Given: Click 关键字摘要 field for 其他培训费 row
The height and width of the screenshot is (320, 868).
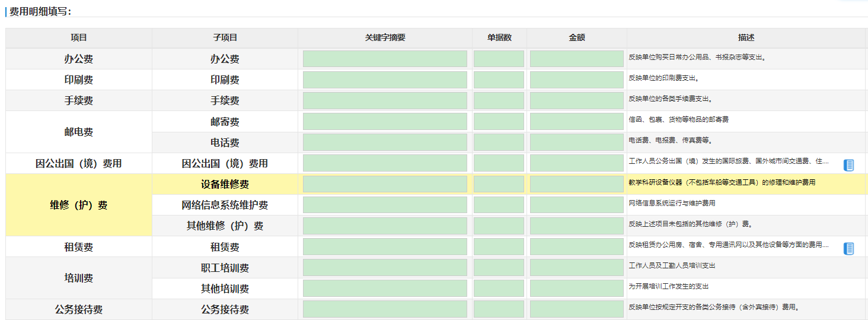Looking at the screenshot, I should coord(385,289).
